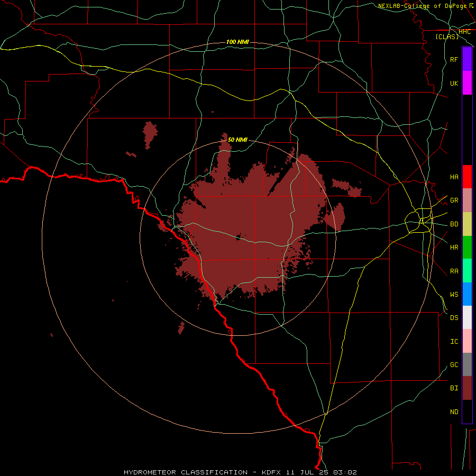This screenshot has height=476, width=476.
Task: Select the GC gray legend swatch
Action: (x=467, y=364)
